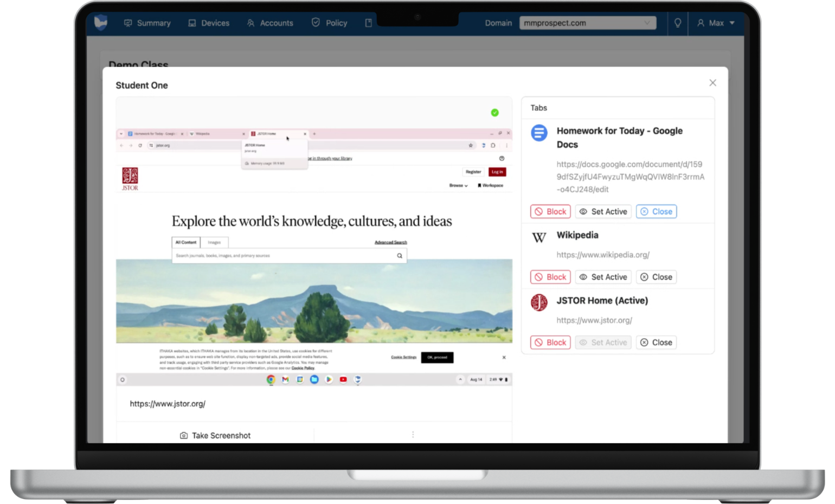This screenshot has width=835, height=504.
Task: Click the three-dot menu beside Take Screenshot
Action: pyautogui.click(x=413, y=435)
